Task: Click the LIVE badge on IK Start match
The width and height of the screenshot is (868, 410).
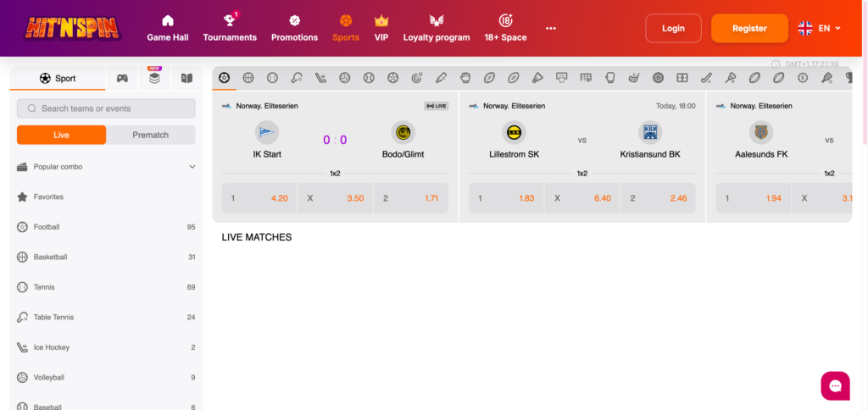Action: (x=437, y=106)
